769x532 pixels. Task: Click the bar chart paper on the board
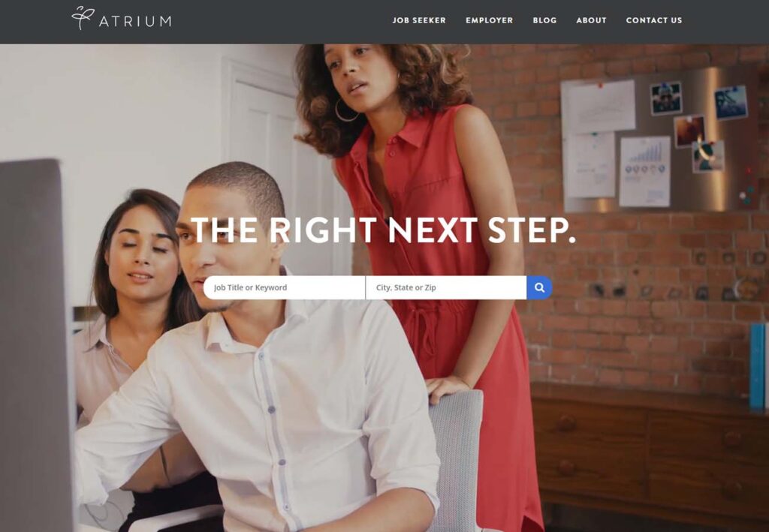[x=644, y=171]
